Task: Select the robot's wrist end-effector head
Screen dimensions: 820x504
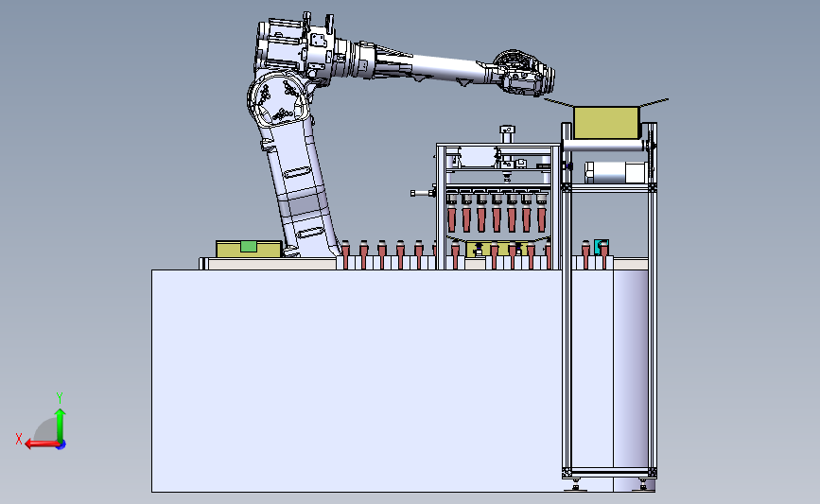Action: 525,73
